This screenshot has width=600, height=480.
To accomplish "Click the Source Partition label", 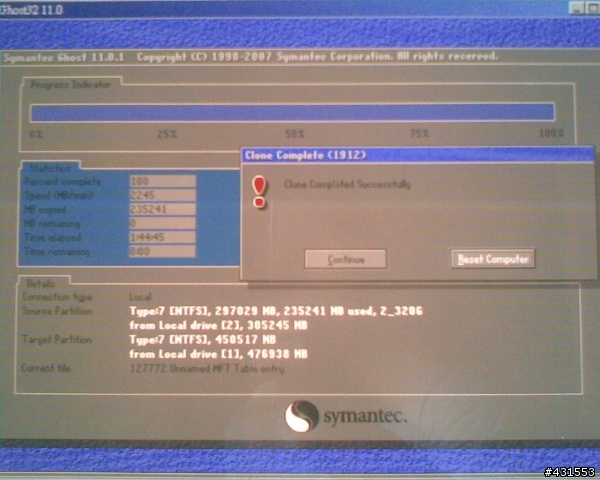I will tap(57, 311).
